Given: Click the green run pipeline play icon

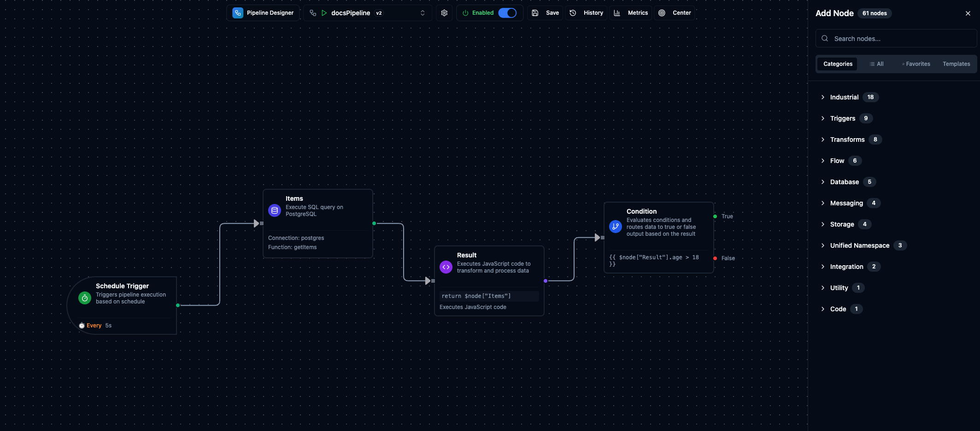Looking at the screenshot, I should [x=324, y=13].
